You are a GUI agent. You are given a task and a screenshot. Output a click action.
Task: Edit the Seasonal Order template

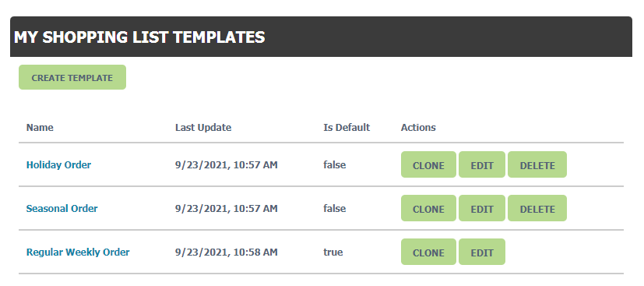pos(482,208)
